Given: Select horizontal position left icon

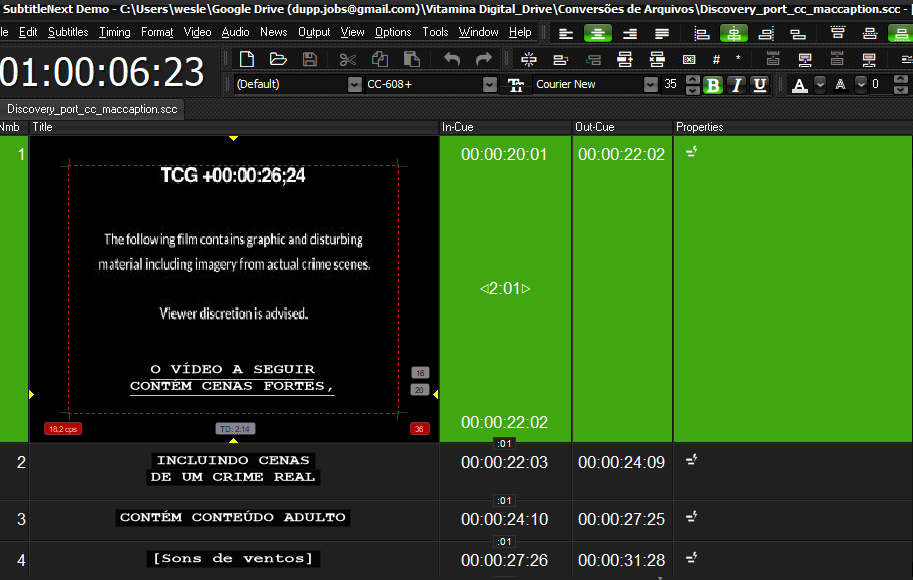Looking at the screenshot, I should click(x=702, y=34).
